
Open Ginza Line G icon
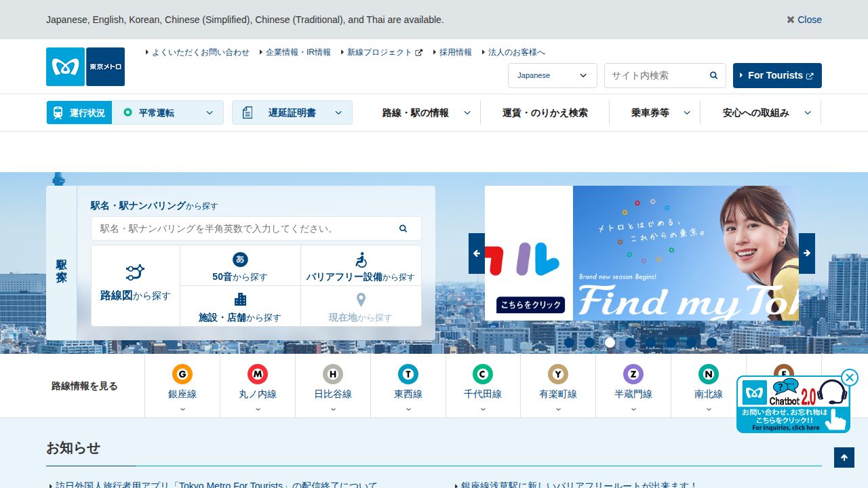pyautogui.click(x=182, y=374)
